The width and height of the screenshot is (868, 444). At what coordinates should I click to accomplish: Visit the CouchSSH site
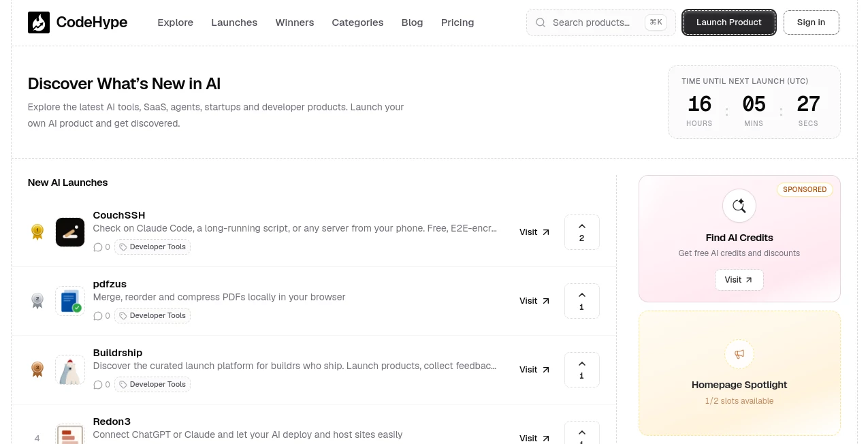click(534, 232)
